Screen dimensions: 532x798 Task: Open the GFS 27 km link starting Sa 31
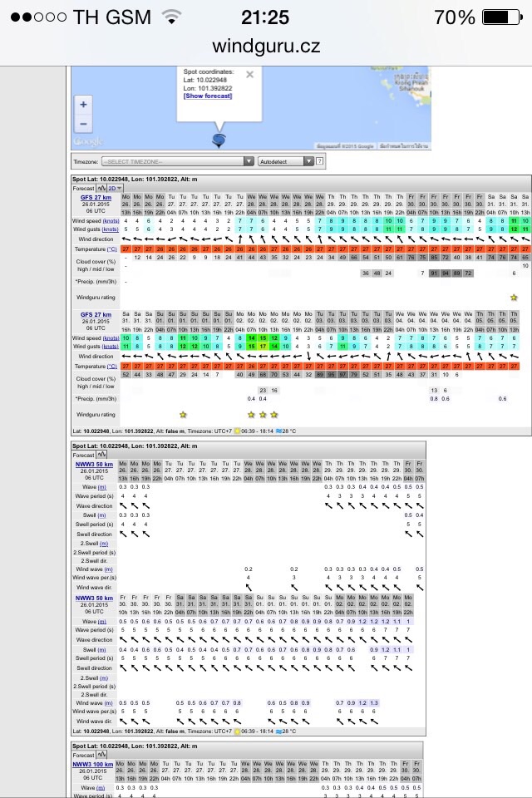(x=96, y=314)
